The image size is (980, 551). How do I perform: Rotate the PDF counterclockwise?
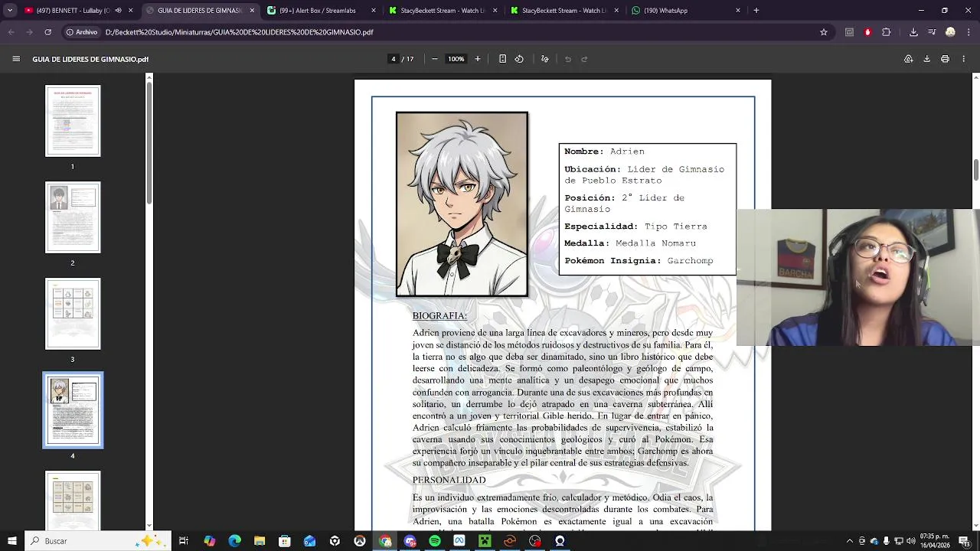click(x=519, y=59)
